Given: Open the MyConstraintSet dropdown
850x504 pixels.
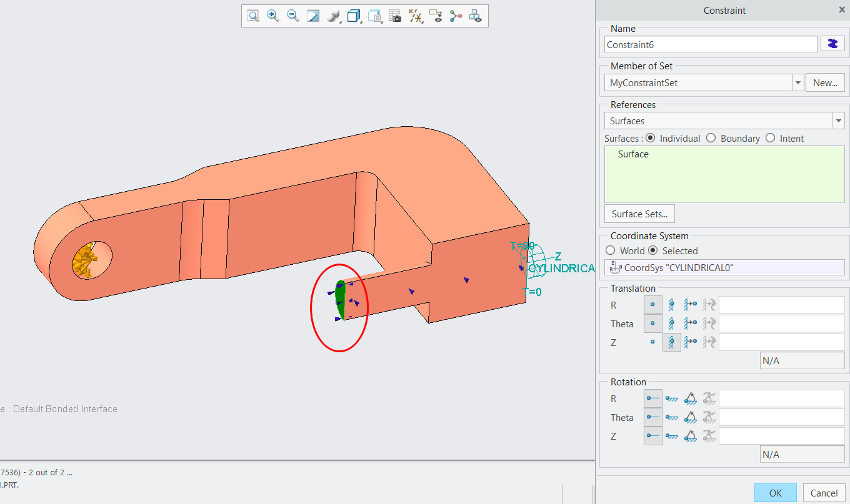Looking at the screenshot, I should pyautogui.click(x=798, y=82).
